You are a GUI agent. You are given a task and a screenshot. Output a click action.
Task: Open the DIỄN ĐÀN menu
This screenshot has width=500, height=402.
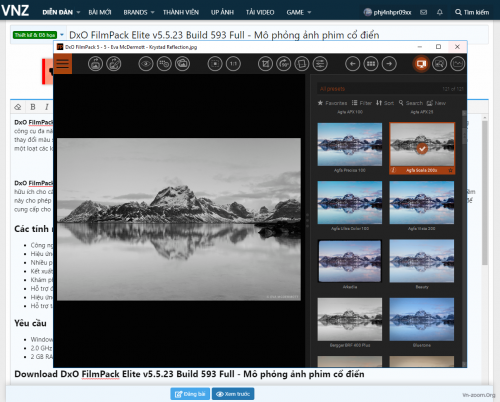[57, 12]
